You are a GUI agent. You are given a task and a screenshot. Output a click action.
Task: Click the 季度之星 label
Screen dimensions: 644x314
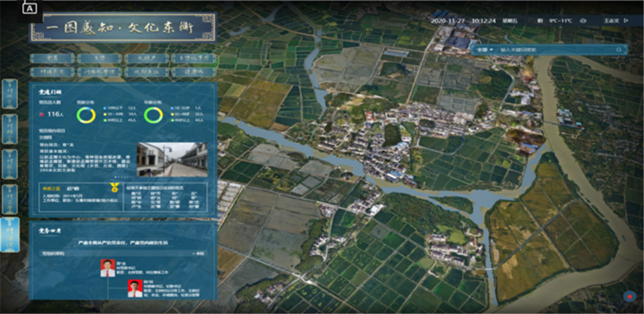52,188
